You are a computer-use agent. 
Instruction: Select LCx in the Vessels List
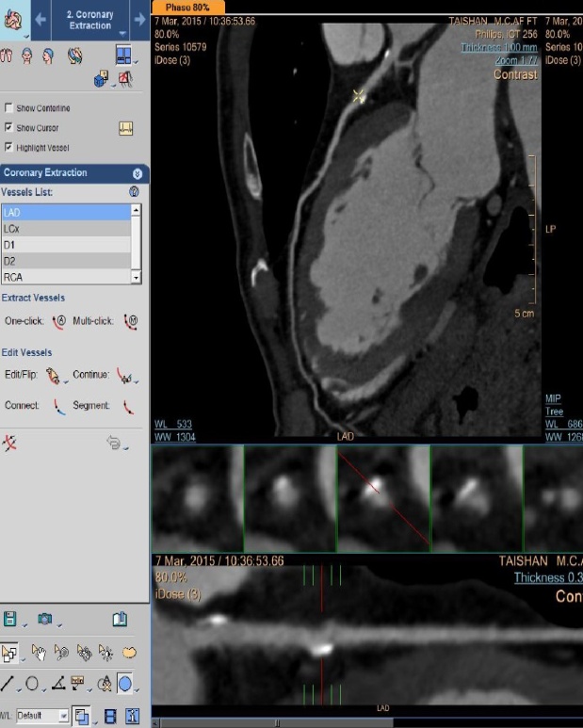[66, 229]
